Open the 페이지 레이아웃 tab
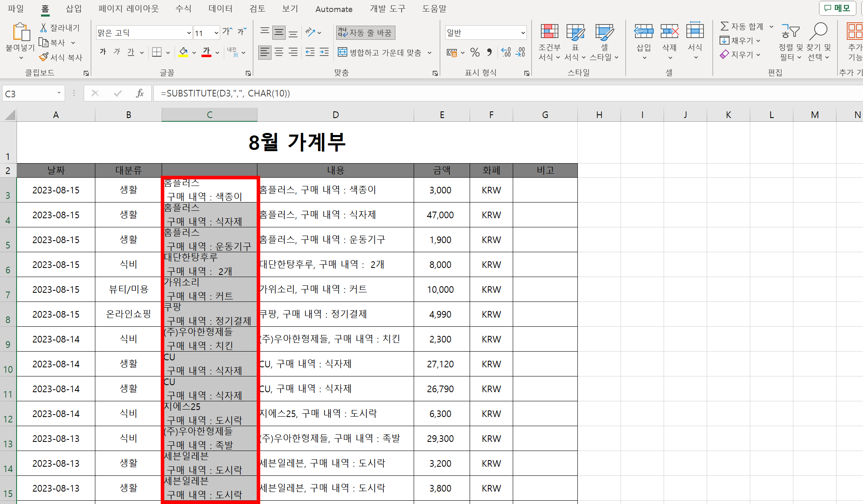The image size is (863, 504). point(128,8)
